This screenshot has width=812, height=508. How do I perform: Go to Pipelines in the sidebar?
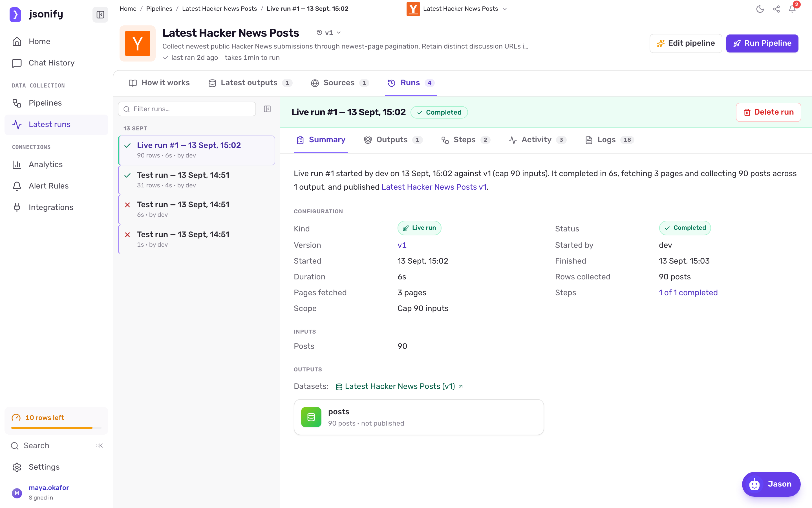click(56, 103)
